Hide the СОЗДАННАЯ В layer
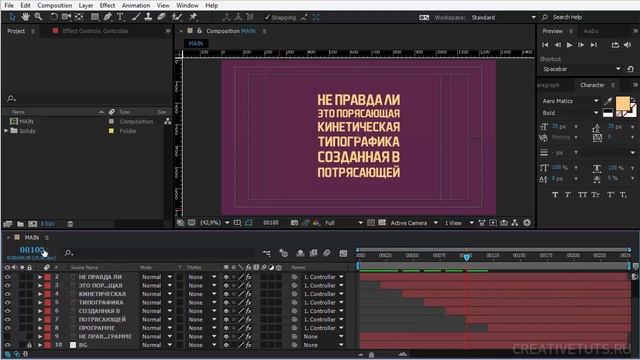Screen dimensions: 640x360 (7, 311)
